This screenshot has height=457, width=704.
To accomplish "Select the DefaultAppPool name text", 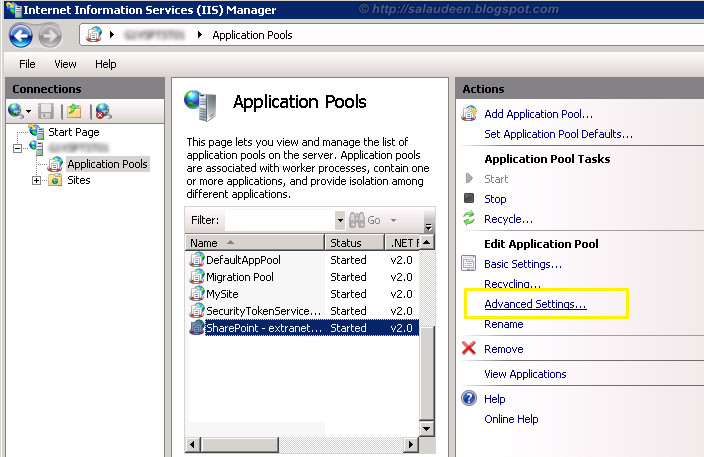I will point(243,260).
